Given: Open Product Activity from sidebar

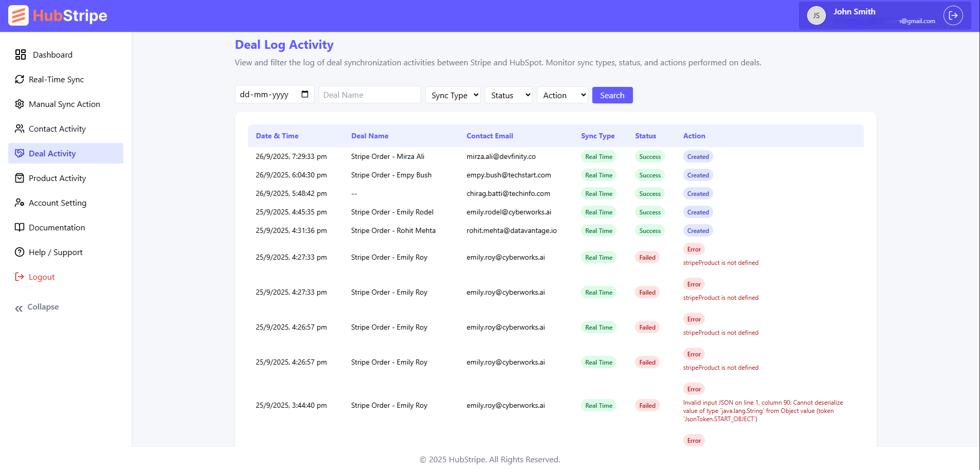Looking at the screenshot, I should (x=66, y=178).
